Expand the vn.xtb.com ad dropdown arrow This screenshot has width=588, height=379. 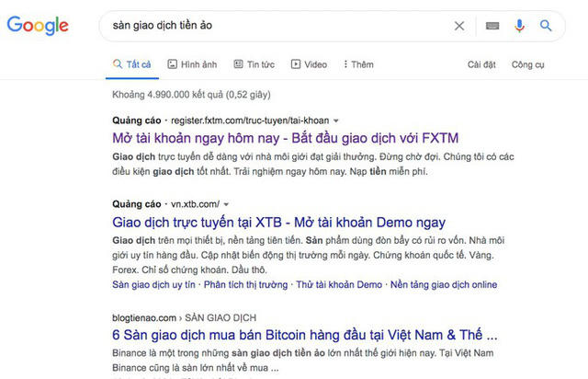226,205
